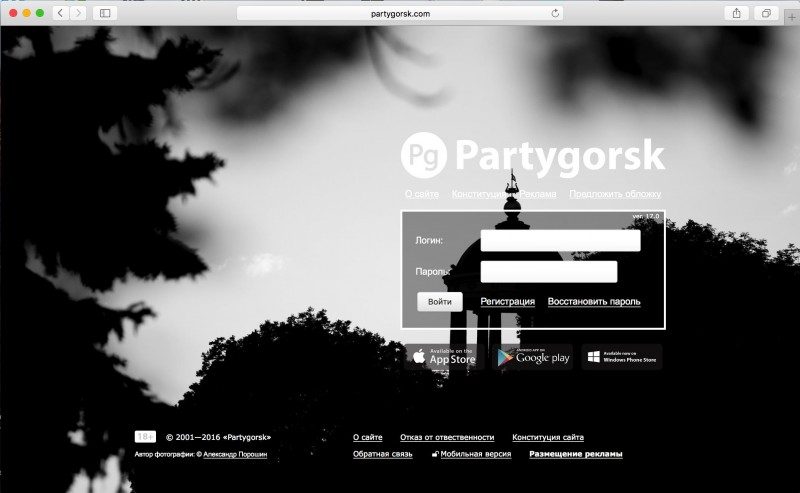
Task: Open the App Store download badge
Action: (444, 357)
